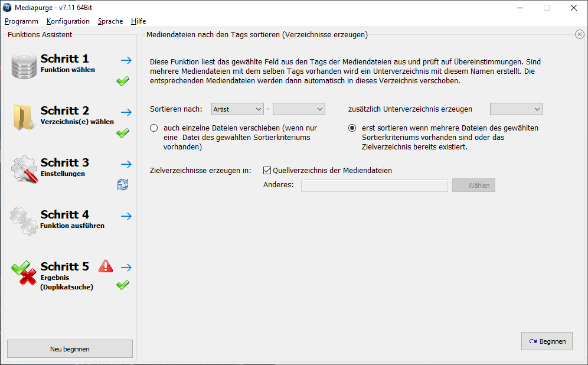Click the red warning triangle at Schritt 5
This screenshot has width=588, height=365.
coord(106,266)
